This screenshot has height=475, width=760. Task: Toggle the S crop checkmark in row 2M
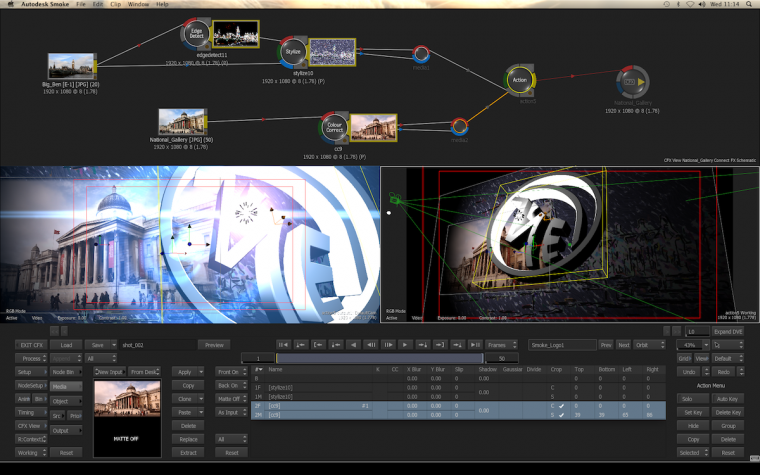[561, 415]
